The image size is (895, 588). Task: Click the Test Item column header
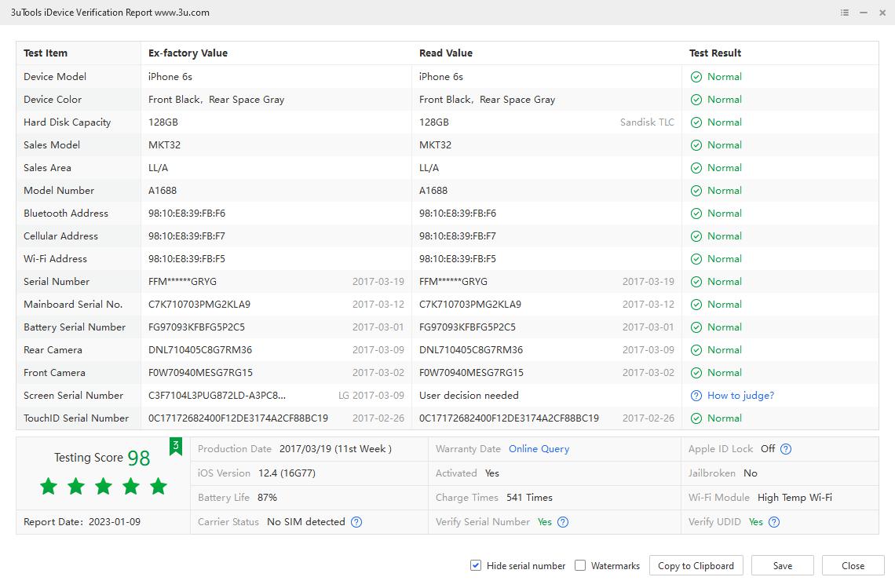pos(46,53)
